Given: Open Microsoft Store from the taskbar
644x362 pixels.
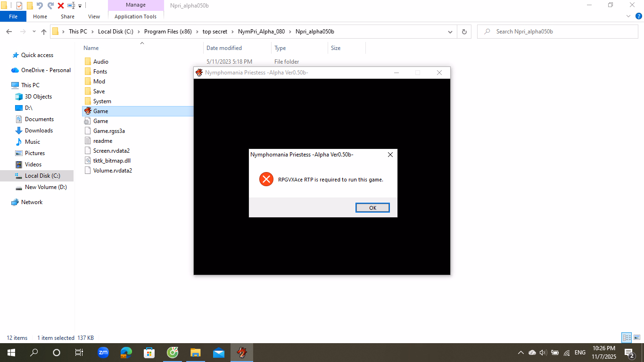Looking at the screenshot, I should [149, 353].
